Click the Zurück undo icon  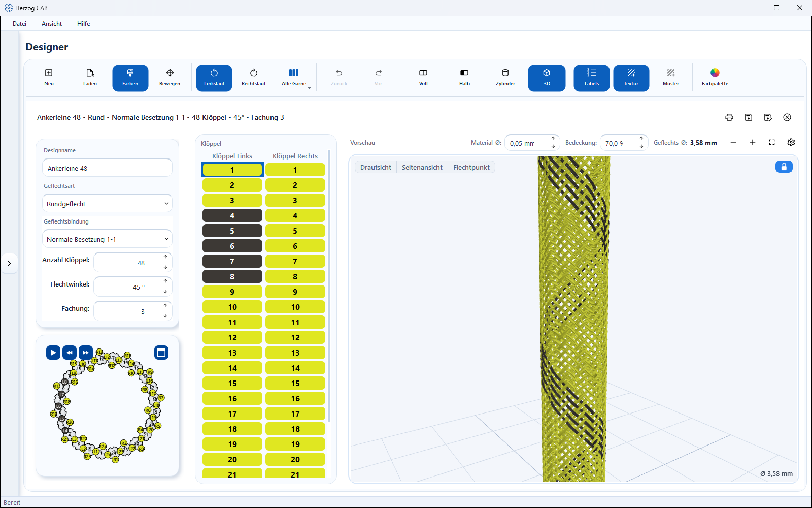click(339, 78)
